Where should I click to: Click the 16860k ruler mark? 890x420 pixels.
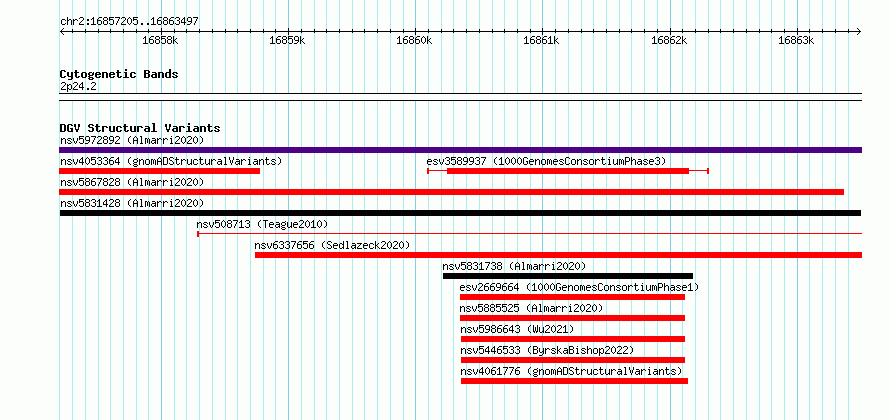414,40
